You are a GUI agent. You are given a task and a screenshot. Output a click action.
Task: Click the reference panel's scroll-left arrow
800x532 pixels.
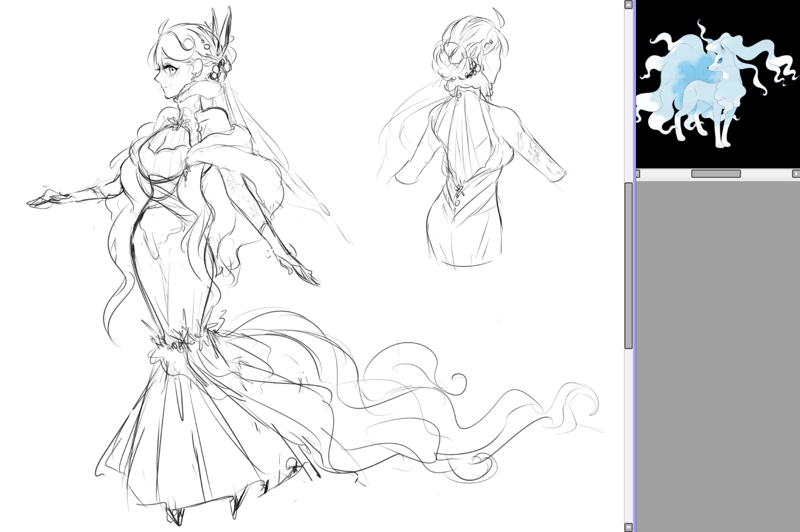coord(638,173)
